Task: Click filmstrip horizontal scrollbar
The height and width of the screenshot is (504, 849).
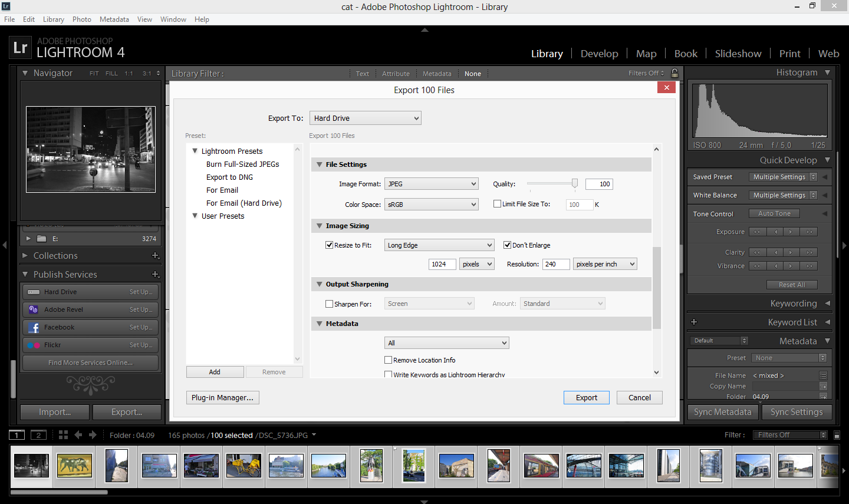Action: click(59, 492)
